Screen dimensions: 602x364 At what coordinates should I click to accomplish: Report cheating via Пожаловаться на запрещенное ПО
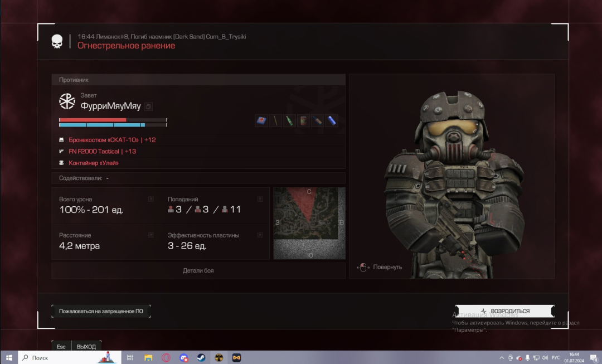(x=101, y=311)
